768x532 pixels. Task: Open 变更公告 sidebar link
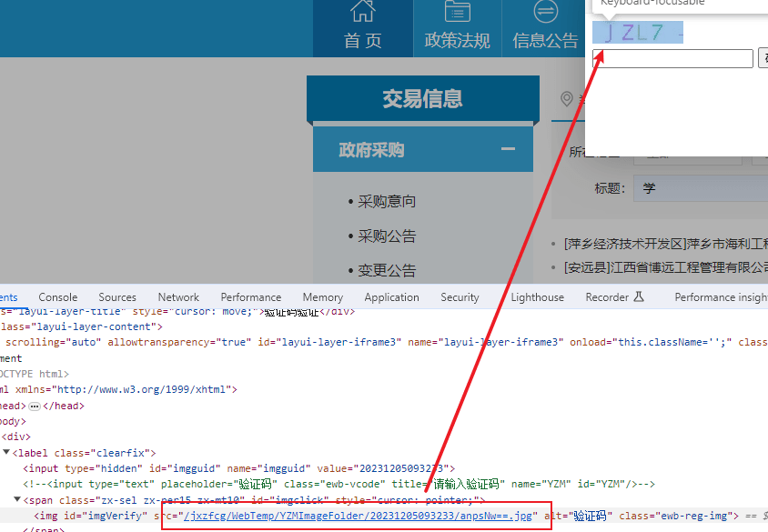point(387,271)
